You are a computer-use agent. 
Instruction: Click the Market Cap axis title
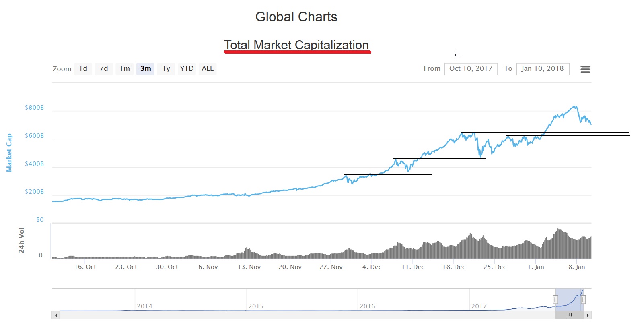9,153
